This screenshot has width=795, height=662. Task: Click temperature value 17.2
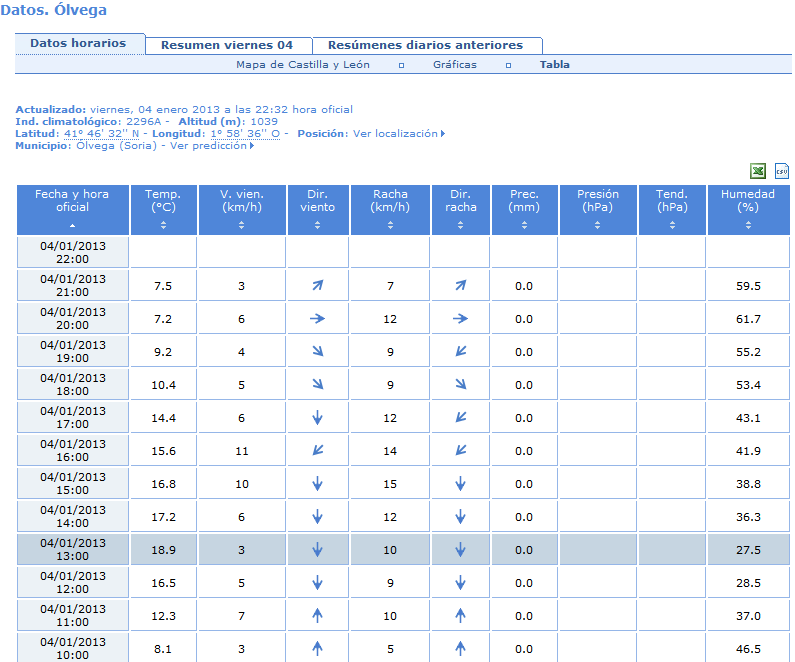click(163, 517)
